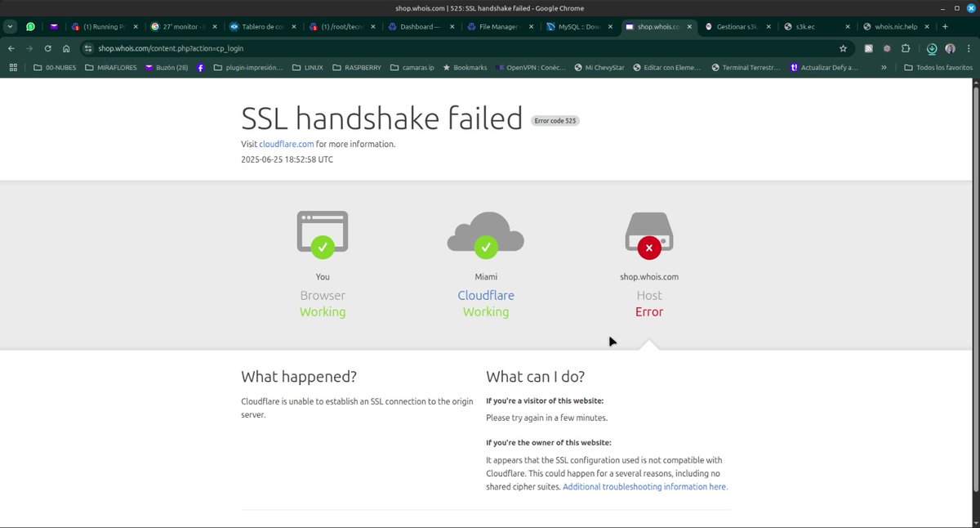Open the Actualizar Defy bookmark
Screen dimensions: 980x528
tap(823, 68)
